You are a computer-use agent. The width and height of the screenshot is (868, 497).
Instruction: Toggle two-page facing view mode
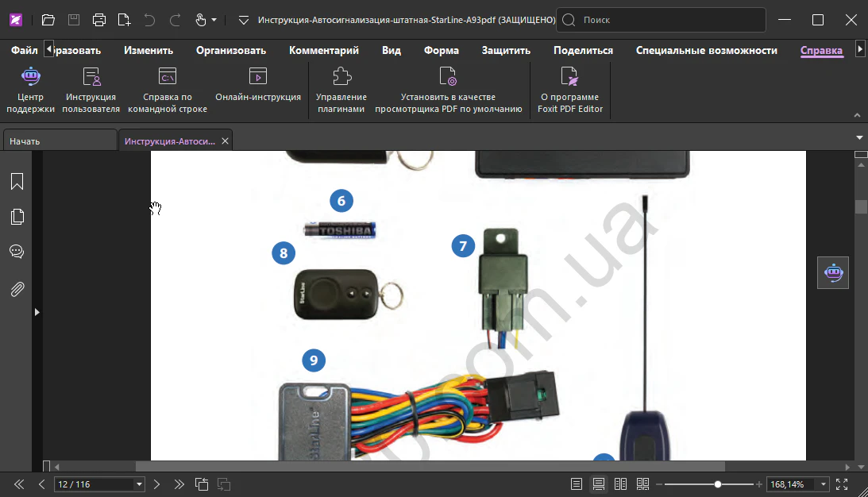point(621,484)
